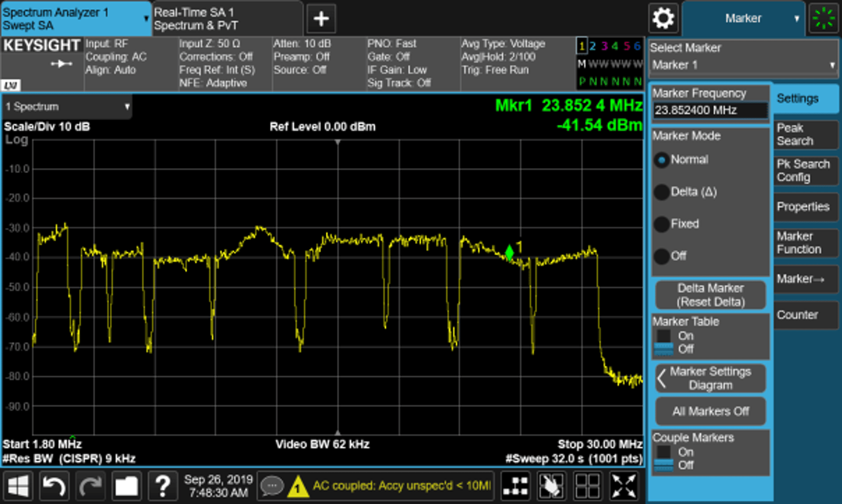This screenshot has height=504, width=842.
Task: Open the Select Marker dropdown
Action: point(743,65)
